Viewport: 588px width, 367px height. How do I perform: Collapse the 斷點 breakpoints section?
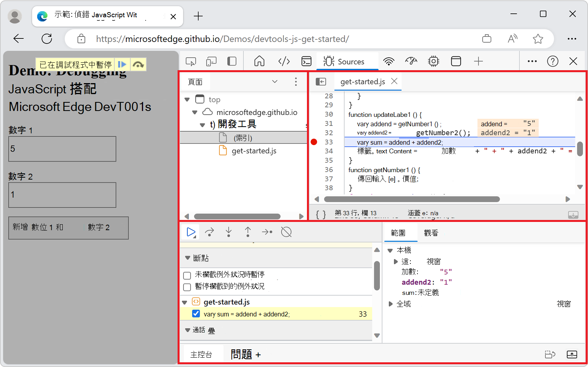(187, 258)
